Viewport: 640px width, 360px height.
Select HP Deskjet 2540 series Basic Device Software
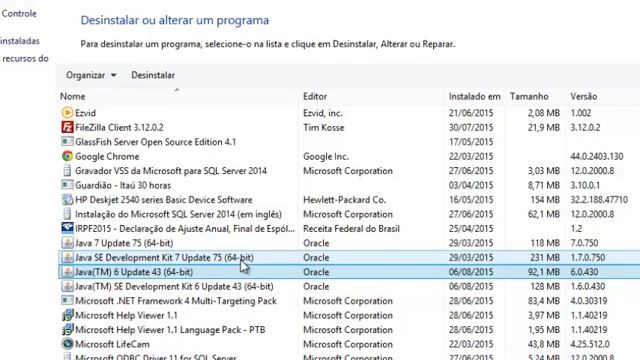tap(164, 200)
